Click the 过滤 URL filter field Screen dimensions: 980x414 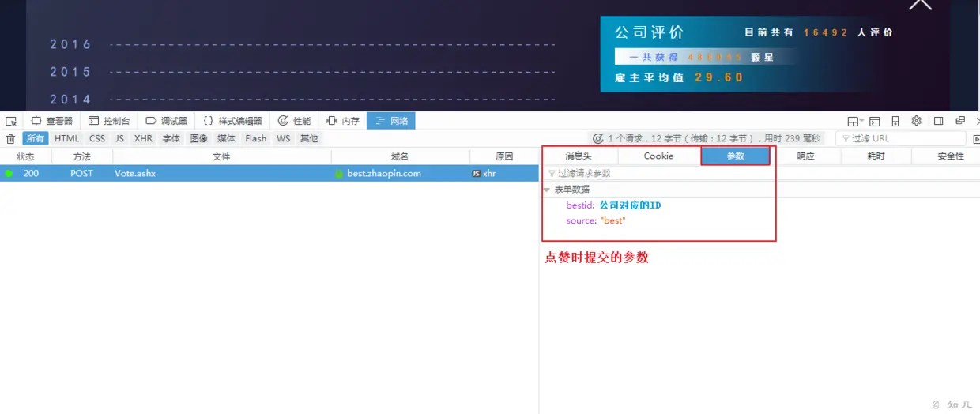[900, 138]
